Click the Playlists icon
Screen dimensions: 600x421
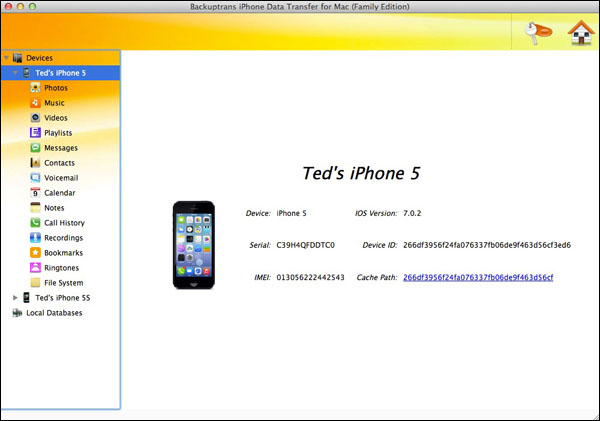pos(35,132)
